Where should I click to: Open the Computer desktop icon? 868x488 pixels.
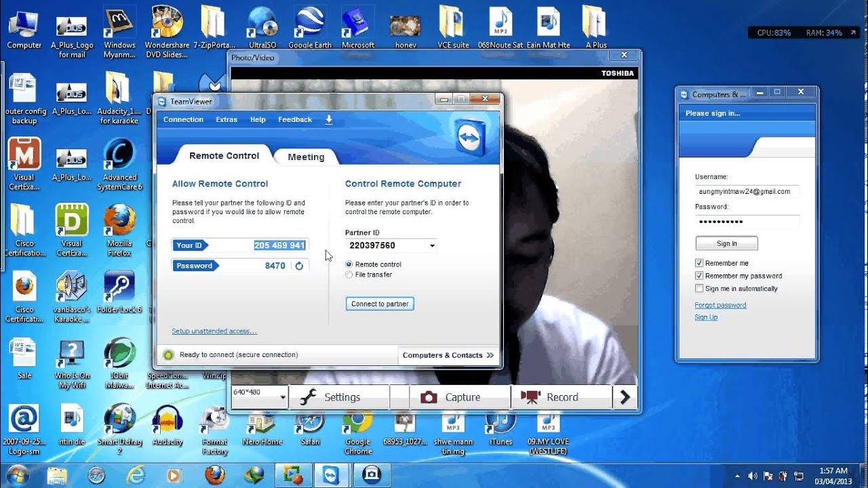[x=24, y=29]
